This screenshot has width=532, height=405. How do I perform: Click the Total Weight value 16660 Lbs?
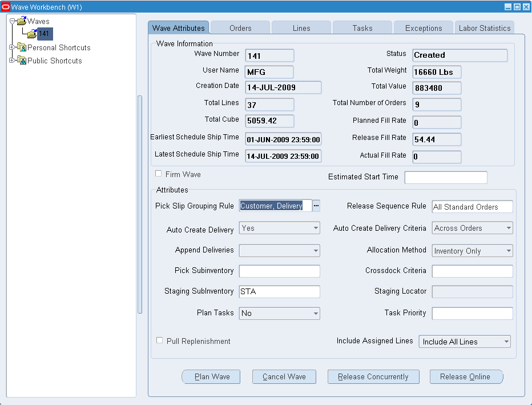tap(437, 72)
